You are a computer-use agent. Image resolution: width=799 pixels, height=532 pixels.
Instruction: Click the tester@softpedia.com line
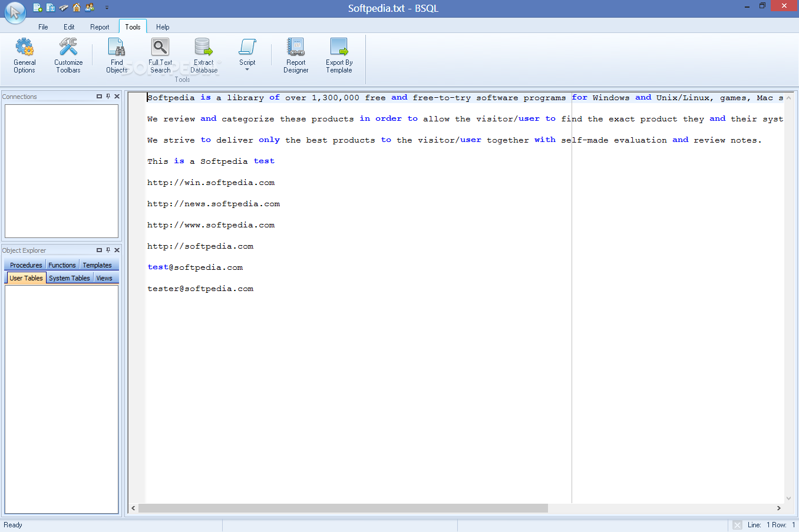click(200, 289)
